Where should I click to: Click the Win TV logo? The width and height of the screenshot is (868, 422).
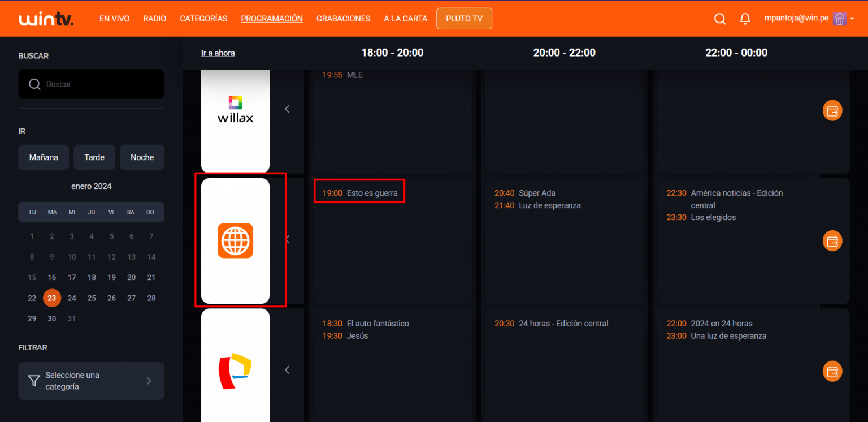[x=46, y=18]
